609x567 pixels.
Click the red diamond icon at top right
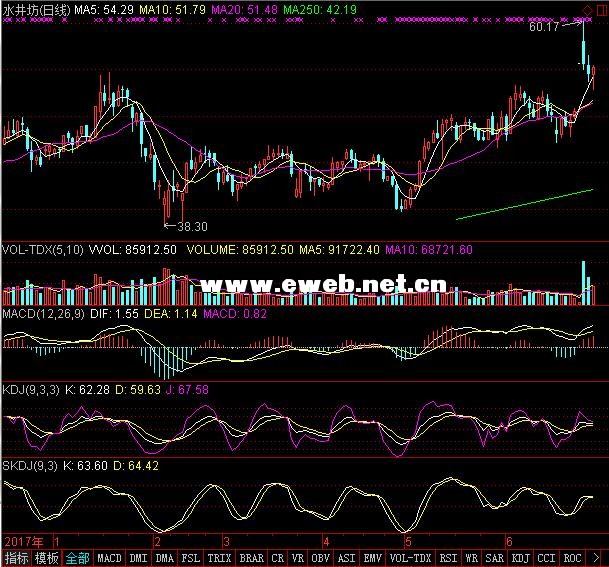(588, 10)
